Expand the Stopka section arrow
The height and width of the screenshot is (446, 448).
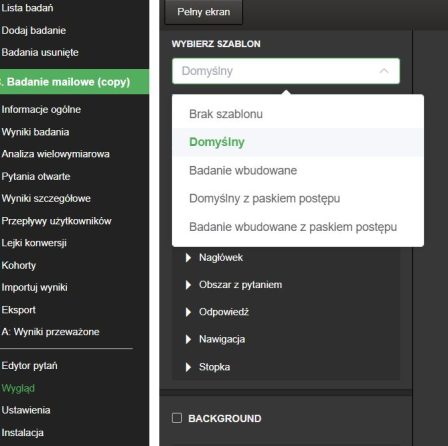[188, 367]
